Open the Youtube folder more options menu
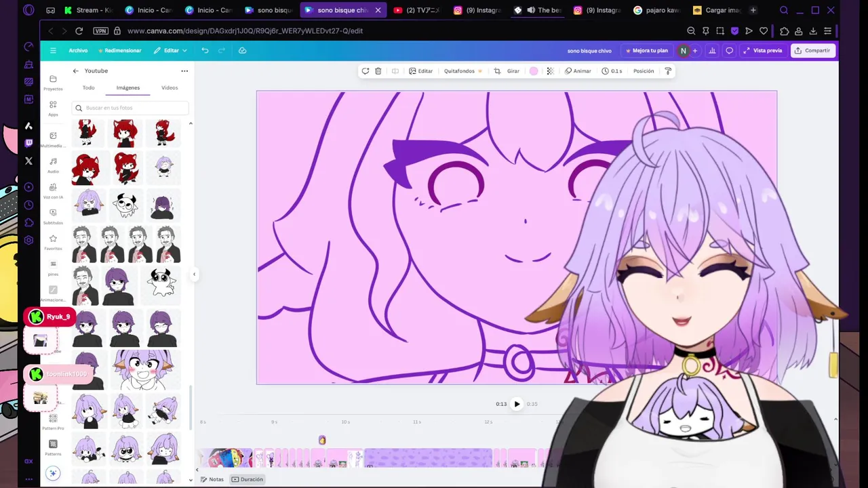The image size is (868, 488). pos(184,70)
